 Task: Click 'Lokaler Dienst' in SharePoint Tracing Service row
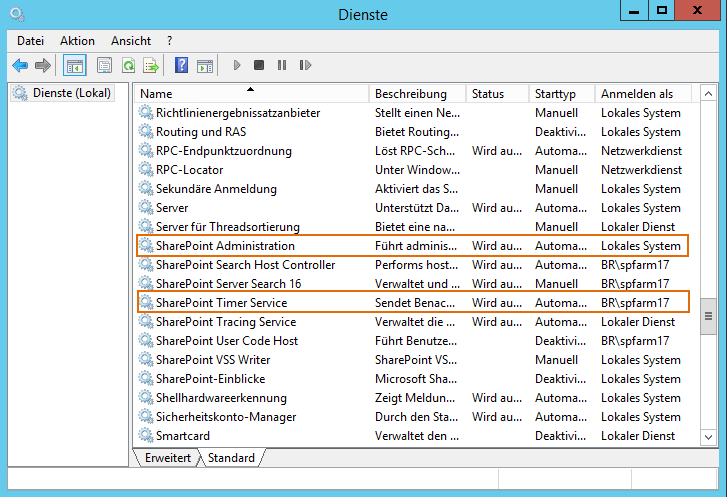pyautogui.click(x=638, y=322)
